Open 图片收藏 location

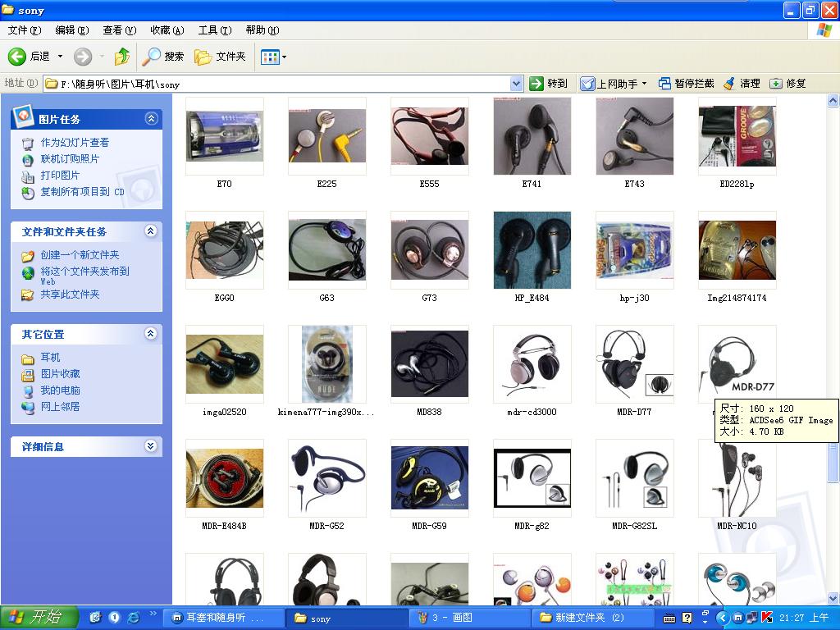[x=60, y=374]
